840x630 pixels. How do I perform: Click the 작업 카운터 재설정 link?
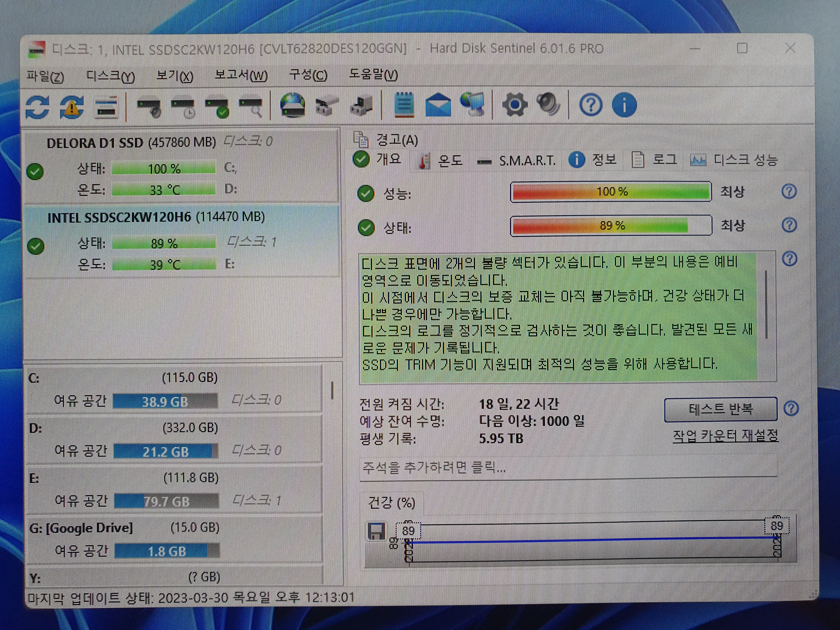click(725, 436)
